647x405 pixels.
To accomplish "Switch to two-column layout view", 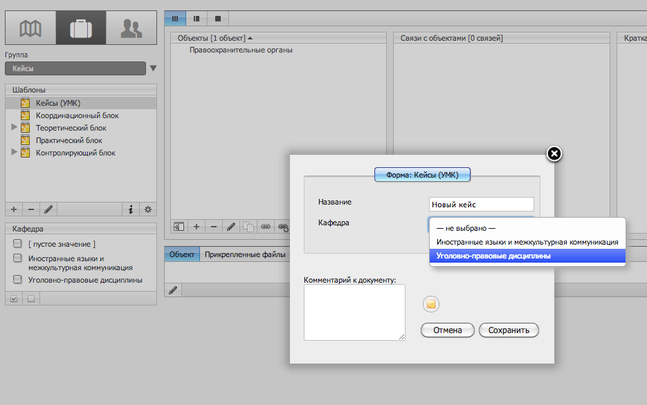I will pyautogui.click(x=196, y=19).
